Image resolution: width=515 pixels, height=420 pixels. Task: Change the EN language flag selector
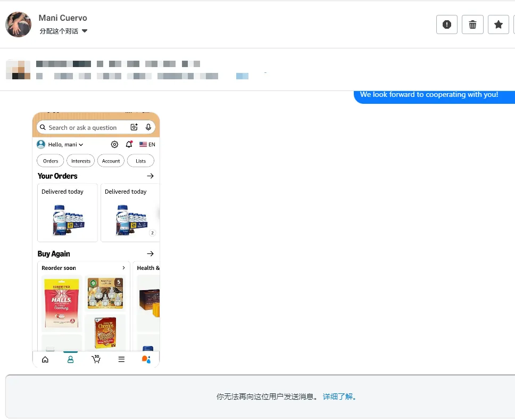pyautogui.click(x=147, y=144)
